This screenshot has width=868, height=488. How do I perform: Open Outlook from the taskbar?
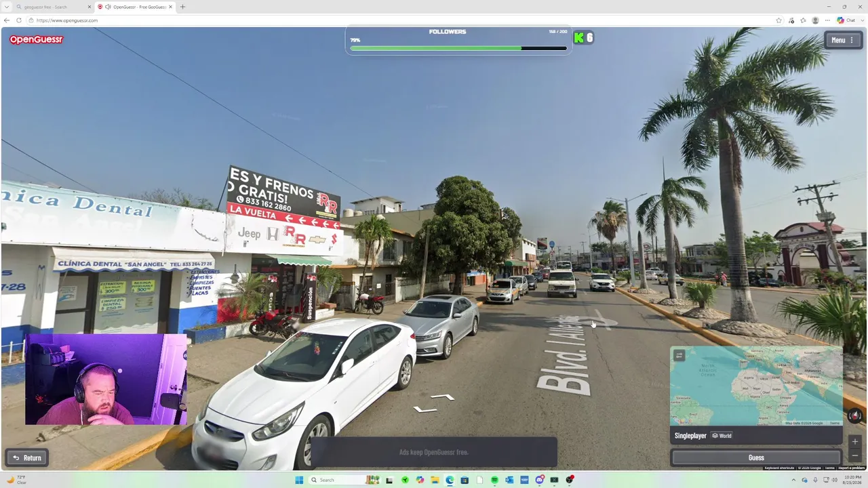509,480
